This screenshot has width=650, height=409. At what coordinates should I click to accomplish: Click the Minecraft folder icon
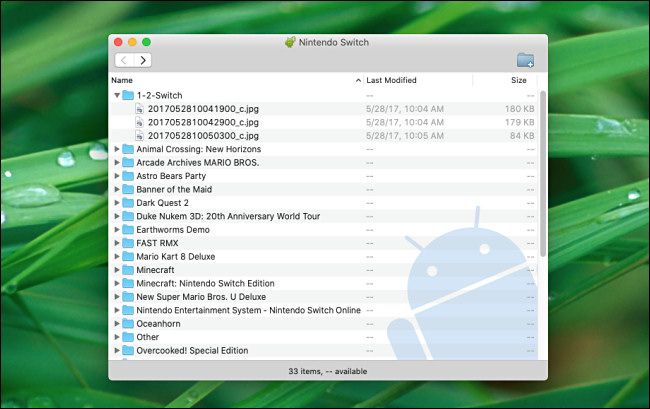(128, 270)
